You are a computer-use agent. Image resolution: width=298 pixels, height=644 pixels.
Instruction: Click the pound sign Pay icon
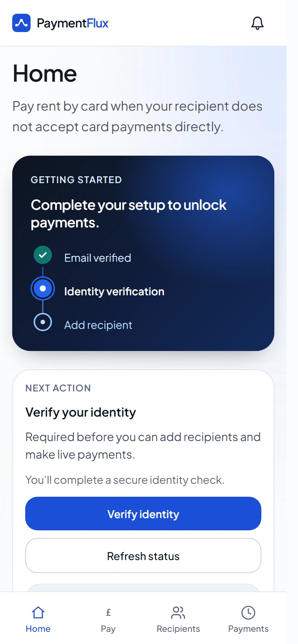pyautogui.click(x=109, y=612)
